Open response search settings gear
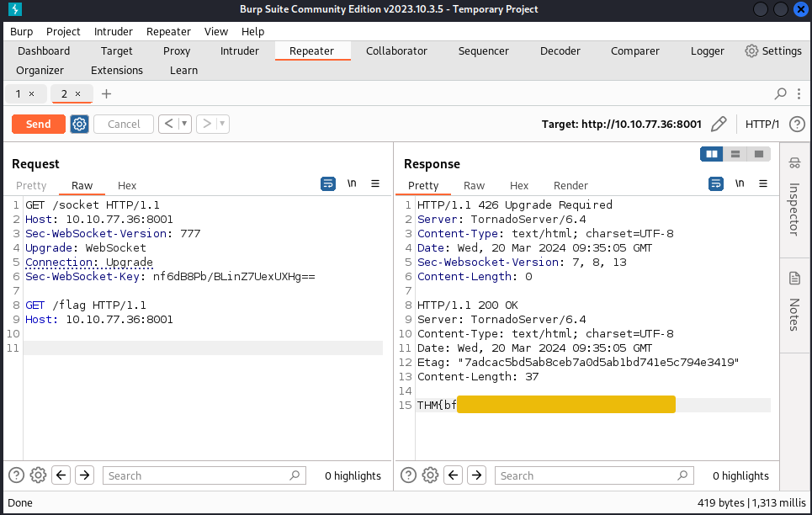Viewport: 812px width, 515px height. pyautogui.click(x=430, y=475)
